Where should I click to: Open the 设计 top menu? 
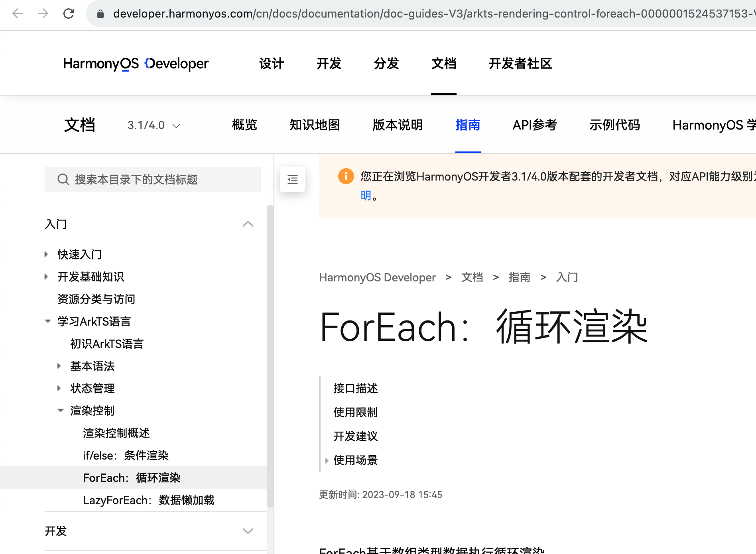[x=272, y=63]
